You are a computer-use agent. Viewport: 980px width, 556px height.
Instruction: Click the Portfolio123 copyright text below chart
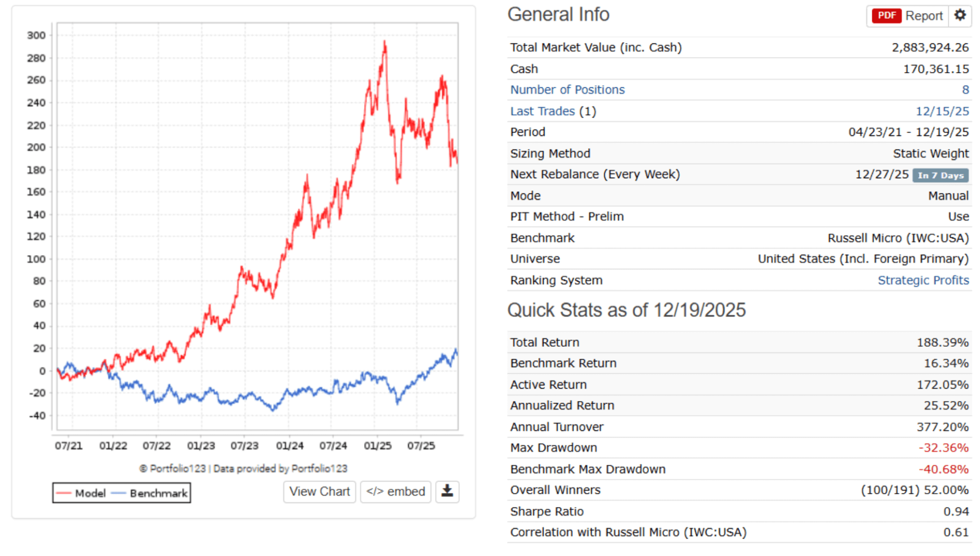coord(243,468)
